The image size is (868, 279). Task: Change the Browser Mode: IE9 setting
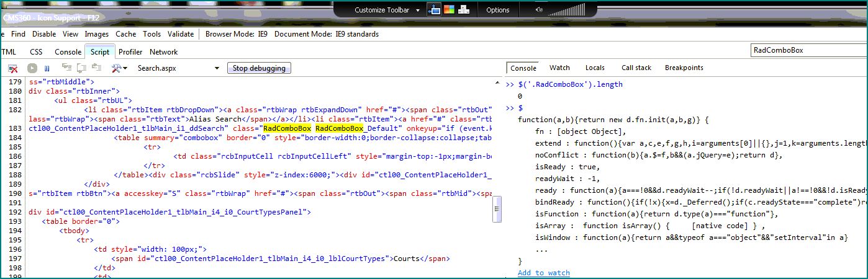tap(237, 34)
